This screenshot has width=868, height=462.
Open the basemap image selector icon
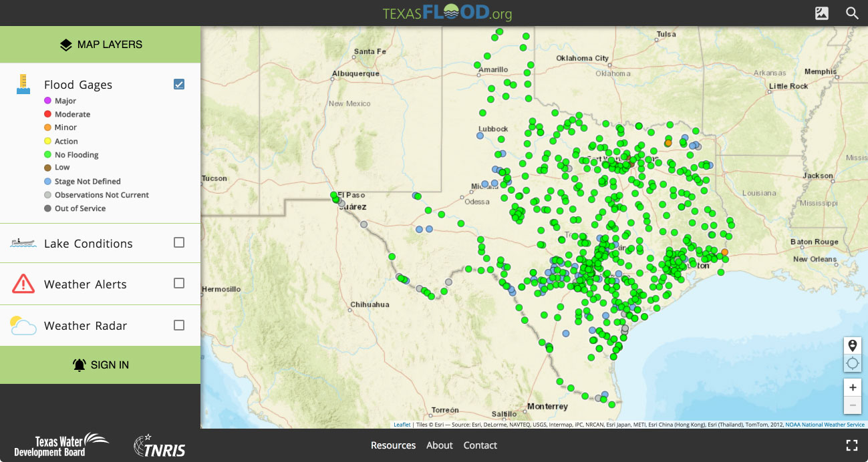pyautogui.click(x=822, y=13)
